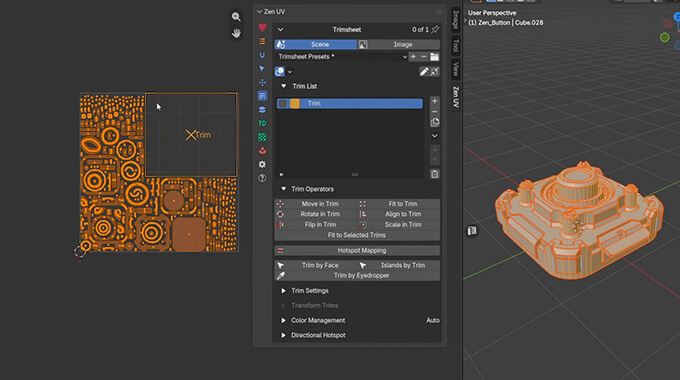680x380 pixels.
Task: Switch the Trimsheet mode to Image
Action: pos(399,44)
